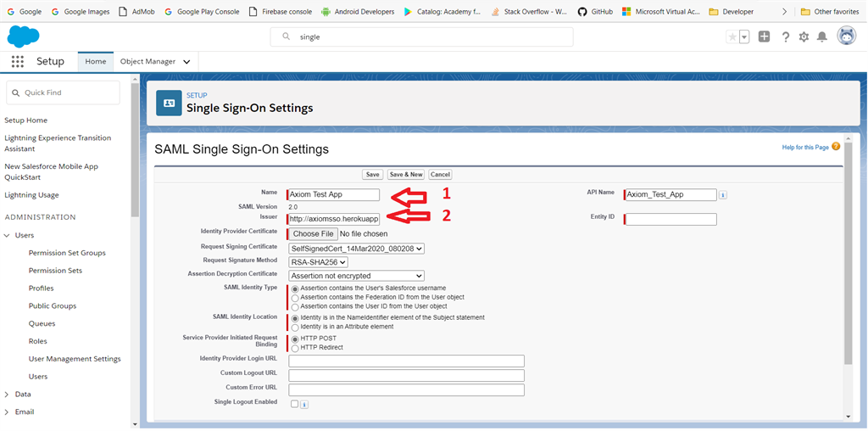Open the GitHub bookmark
The height and width of the screenshot is (431, 868).
tap(595, 11)
